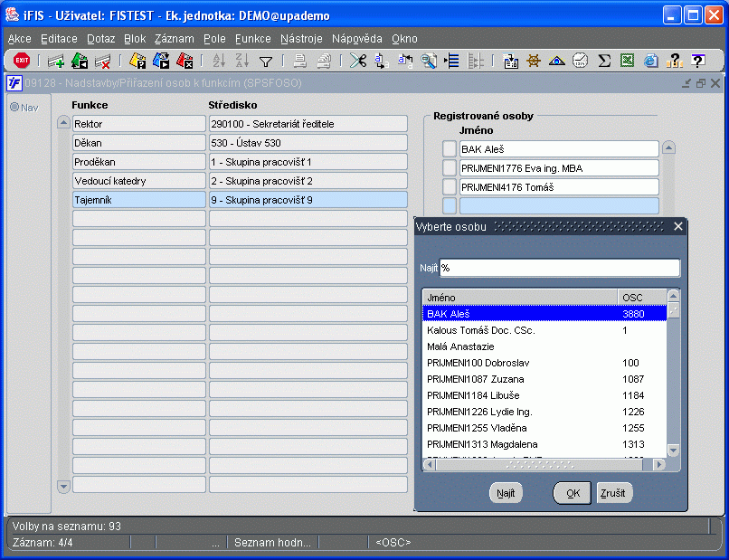This screenshot has height=560, width=729.
Task: Open the Akce menu
Action: click(20, 39)
